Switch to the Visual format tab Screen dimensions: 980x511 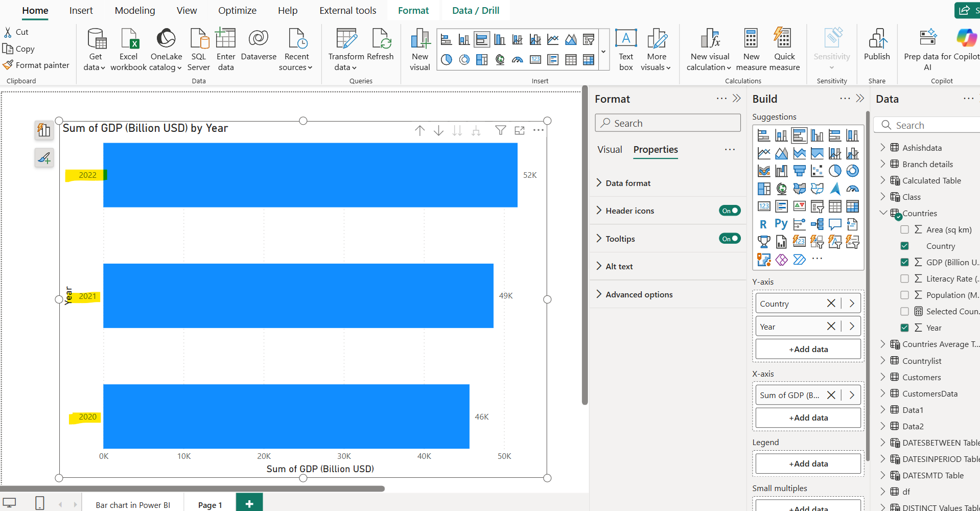[x=610, y=150]
